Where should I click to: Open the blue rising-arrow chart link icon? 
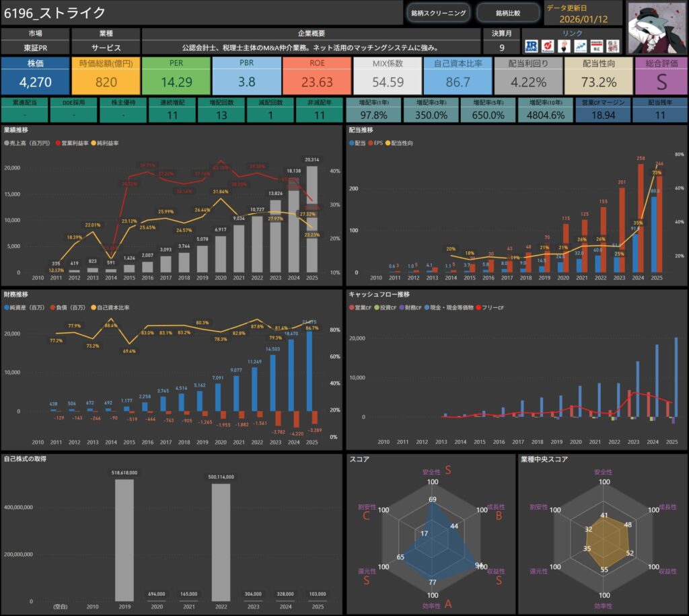pos(580,46)
